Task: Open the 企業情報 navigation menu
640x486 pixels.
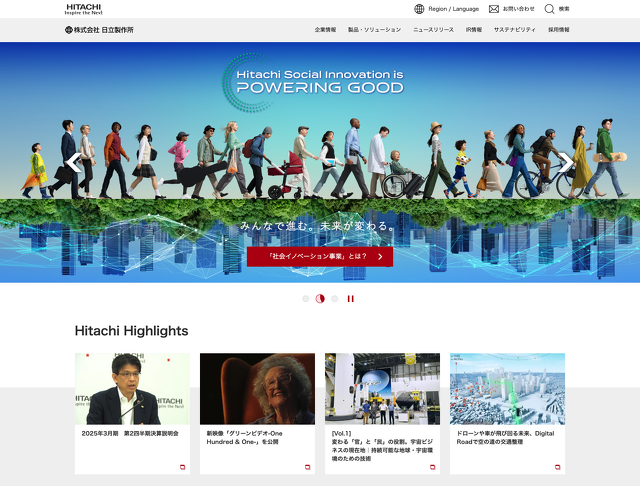Action: (325, 30)
